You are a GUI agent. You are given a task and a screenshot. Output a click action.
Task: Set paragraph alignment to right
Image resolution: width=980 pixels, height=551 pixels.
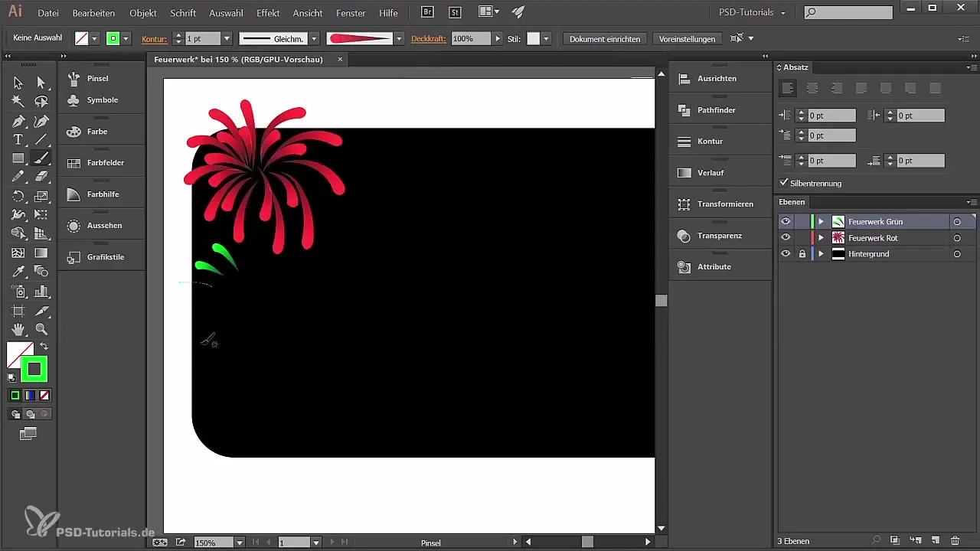(x=836, y=89)
